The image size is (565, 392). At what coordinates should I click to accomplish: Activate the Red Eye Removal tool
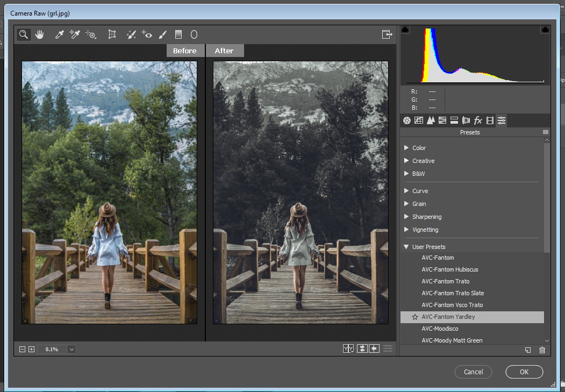click(x=147, y=34)
